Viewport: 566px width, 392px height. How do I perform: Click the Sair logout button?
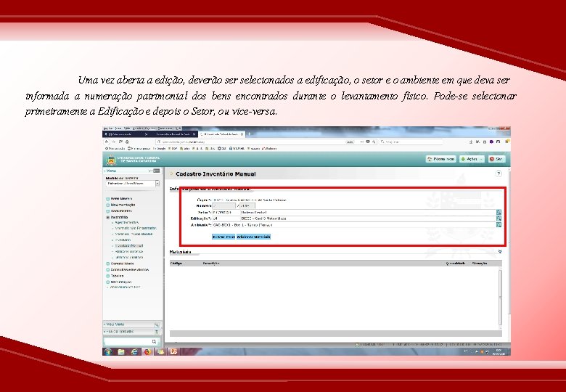(x=496, y=159)
